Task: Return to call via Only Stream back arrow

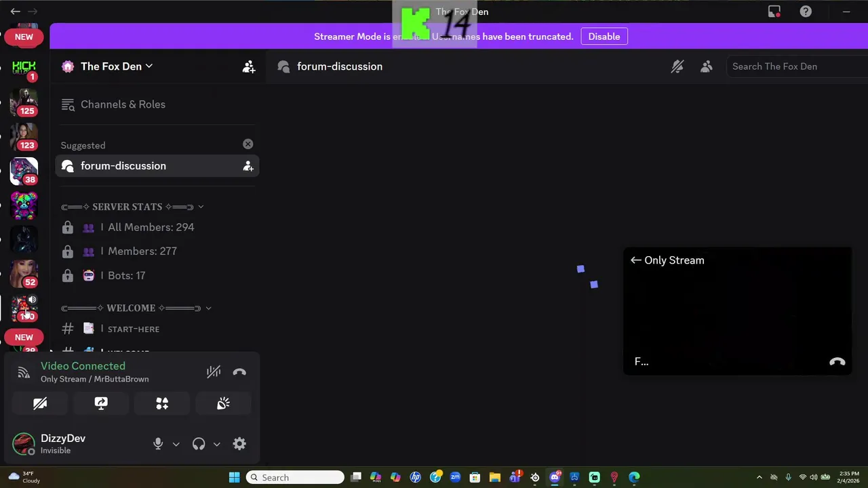Action: point(635,260)
